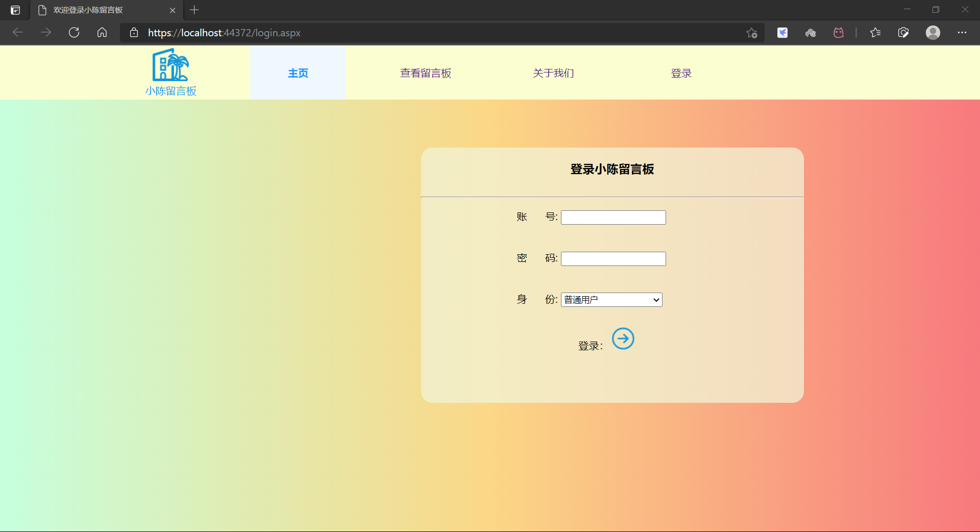Refresh the current page
This screenshot has height=532, width=980.
[74, 33]
